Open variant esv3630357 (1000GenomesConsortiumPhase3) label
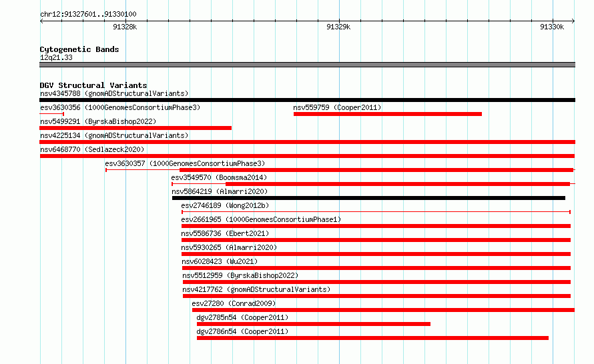This screenshot has height=364, width=594. coord(186,163)
